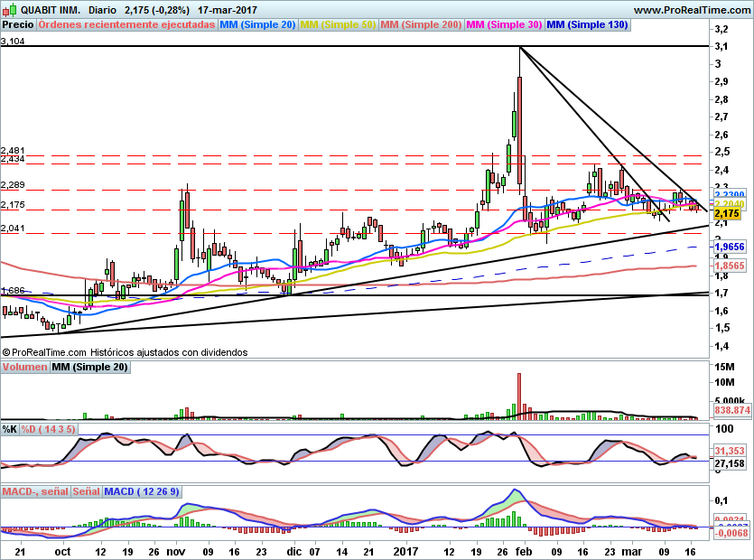Click the MM (Simple 130) dark blue label
Image resolution: width=754 pixels, height=560 pixels.
pos(587,25)
